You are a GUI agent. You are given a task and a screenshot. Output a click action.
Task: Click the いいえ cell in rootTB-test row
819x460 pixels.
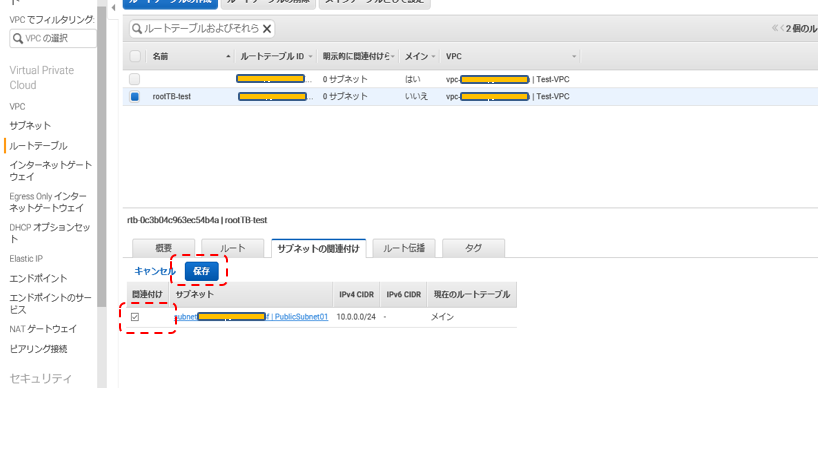(x=416, y=97)
